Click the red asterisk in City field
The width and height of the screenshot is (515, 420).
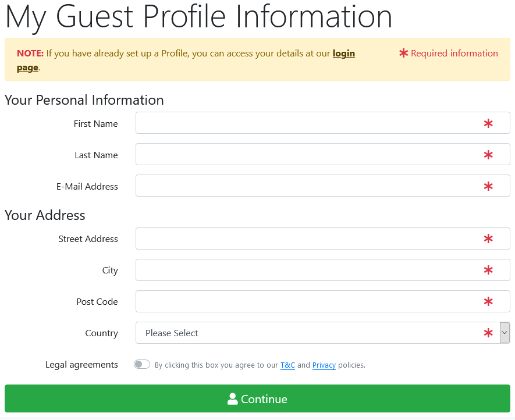pos(488,270)
